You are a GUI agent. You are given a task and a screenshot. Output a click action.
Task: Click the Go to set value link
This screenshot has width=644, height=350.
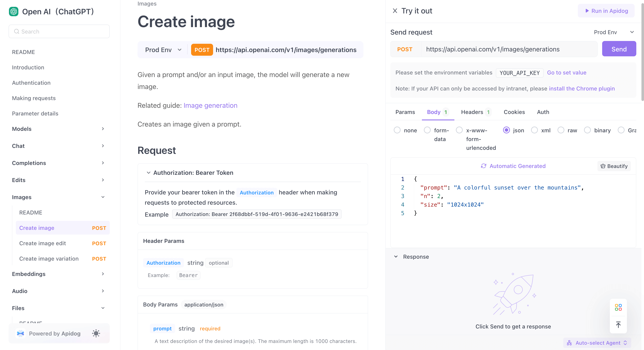click(566, 72)
